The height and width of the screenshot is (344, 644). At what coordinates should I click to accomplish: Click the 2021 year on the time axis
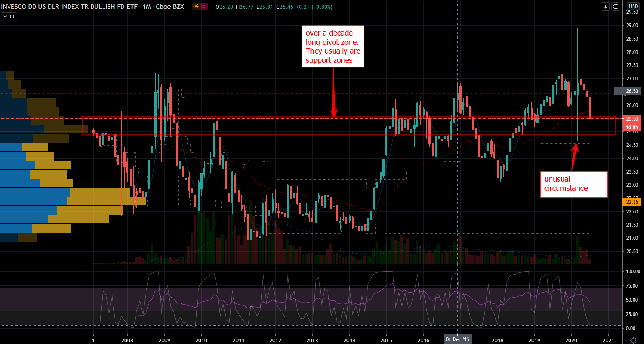tap(608, 340)
